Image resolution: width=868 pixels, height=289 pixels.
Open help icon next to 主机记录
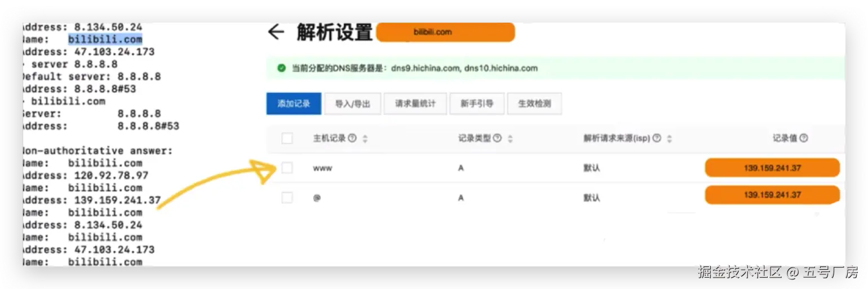[x=352, y=138]
